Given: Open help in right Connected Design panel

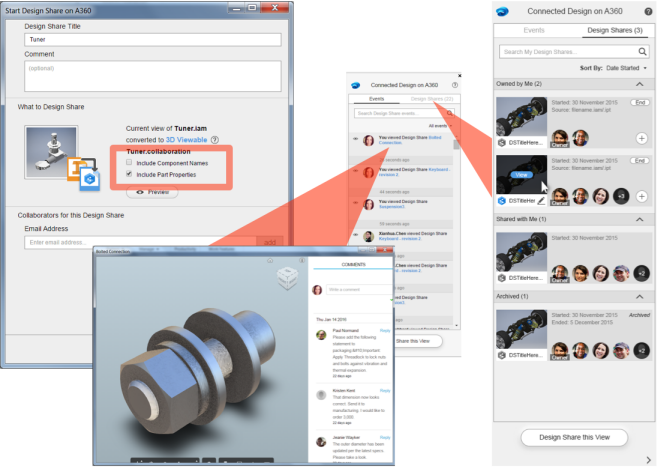Looking at the screenshot, I should point(648,11).
